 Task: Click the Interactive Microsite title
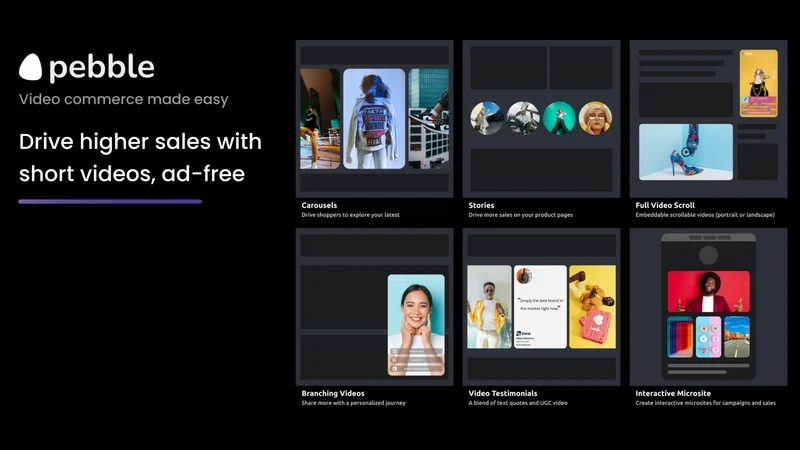tap(673, 393)
